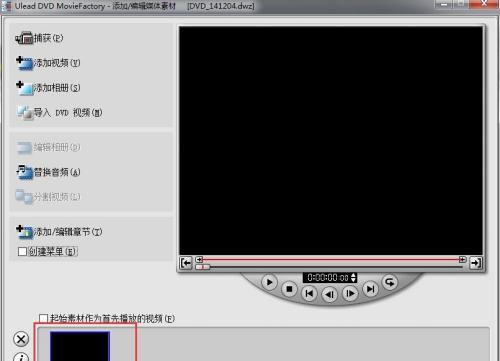The image size is (500, 361).
Task: Open Add/Edit Chapter (添加/编辑章节)
Action: (59, 232)
